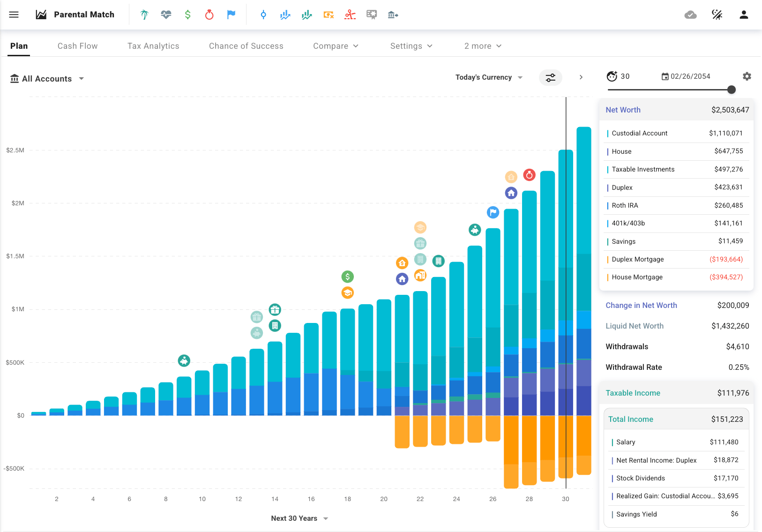762x532 pixels.
Task: Click the blue bar chart trend icon
Action: 285,15
